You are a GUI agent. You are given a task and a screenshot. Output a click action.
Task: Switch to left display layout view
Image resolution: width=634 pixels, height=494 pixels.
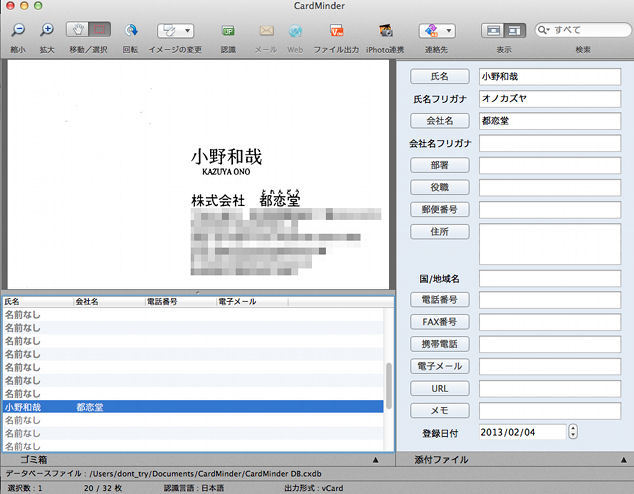[492, 31]
